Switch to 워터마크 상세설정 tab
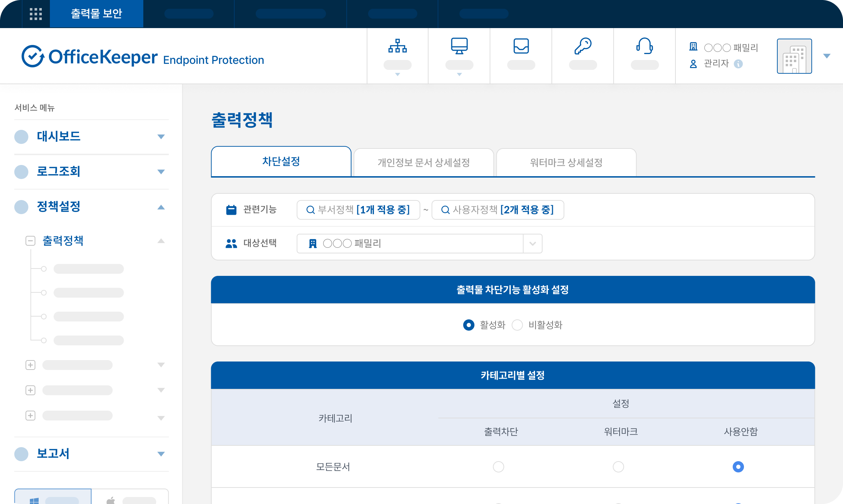843x504 pixels. (x=566, y=163)
